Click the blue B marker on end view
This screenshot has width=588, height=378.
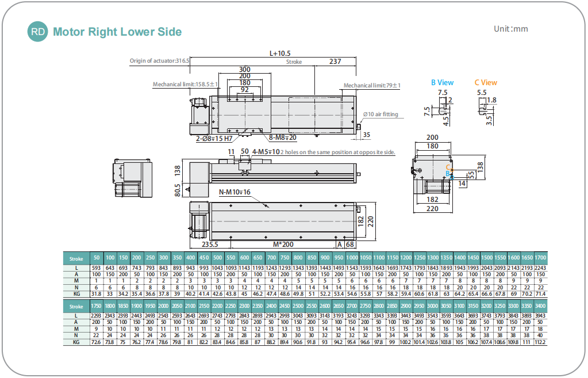(448, 173)
